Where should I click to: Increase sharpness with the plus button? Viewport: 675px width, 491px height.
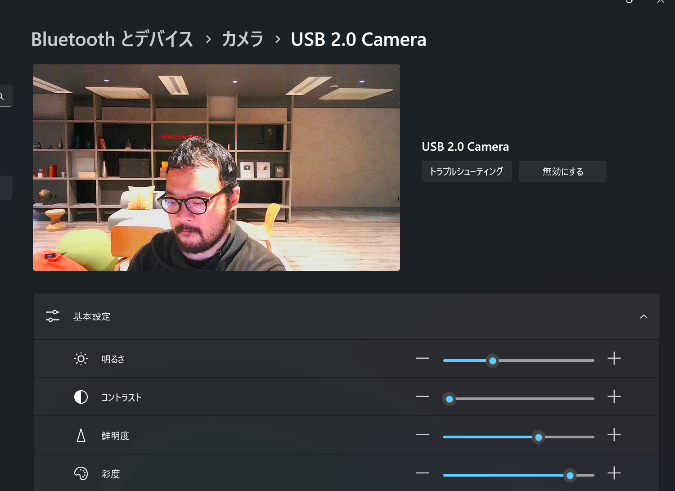[614, 436]
